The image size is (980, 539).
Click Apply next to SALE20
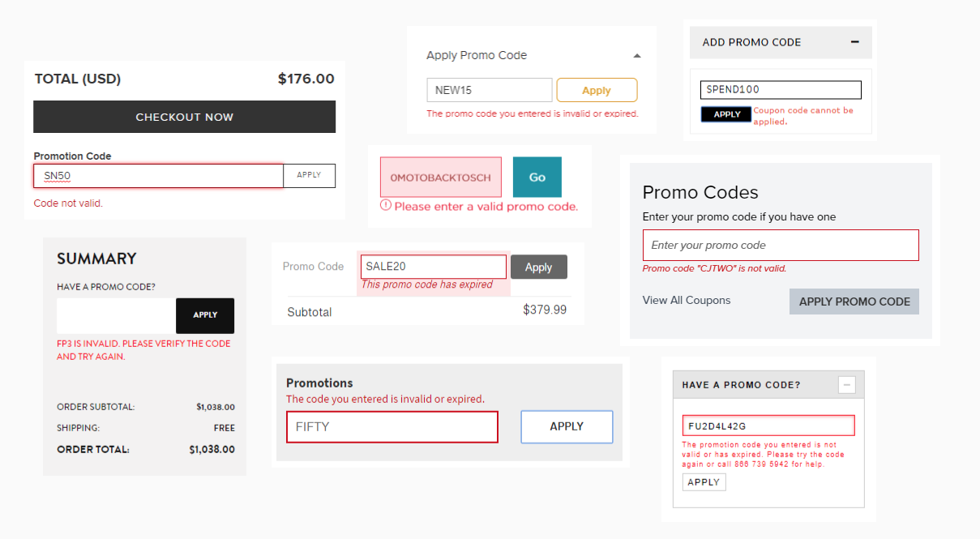point(538,267)
